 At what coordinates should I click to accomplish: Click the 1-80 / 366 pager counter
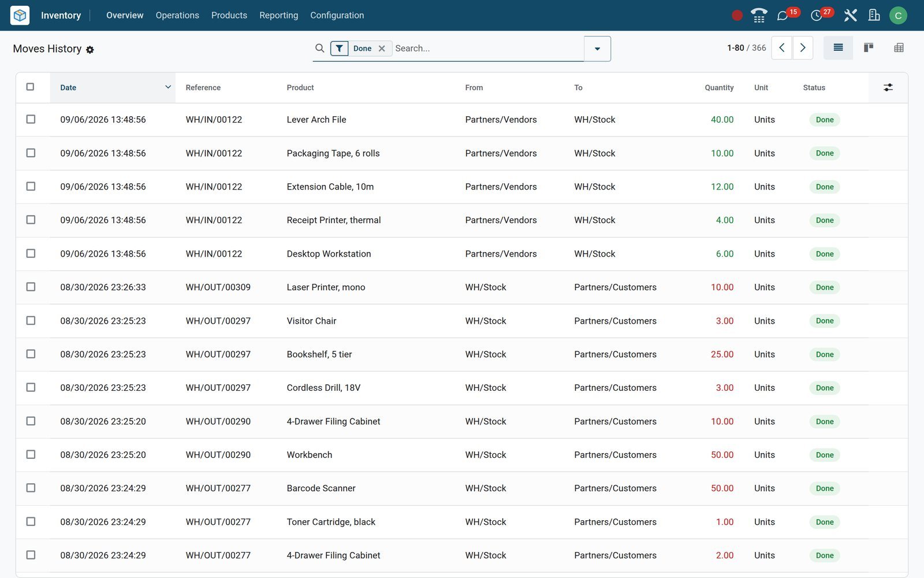click(746, 48)
